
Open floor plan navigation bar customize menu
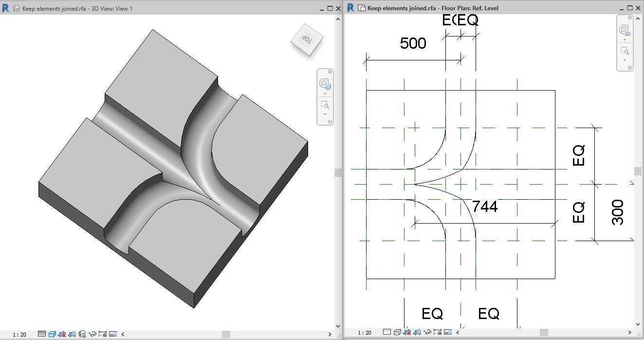tap(630, 68)
